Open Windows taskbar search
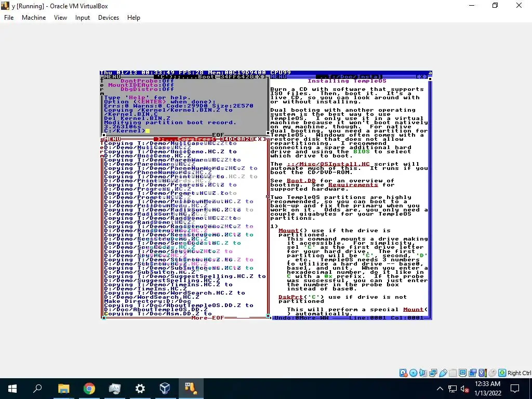 37,389
